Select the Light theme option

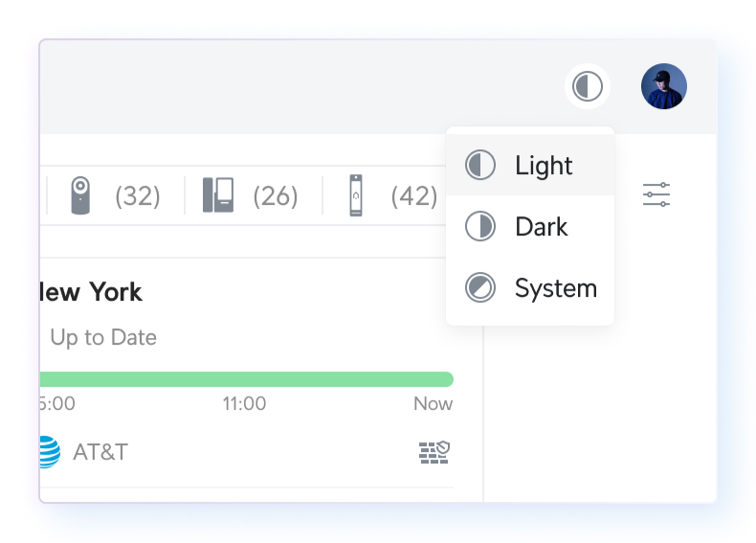point(530,165)
